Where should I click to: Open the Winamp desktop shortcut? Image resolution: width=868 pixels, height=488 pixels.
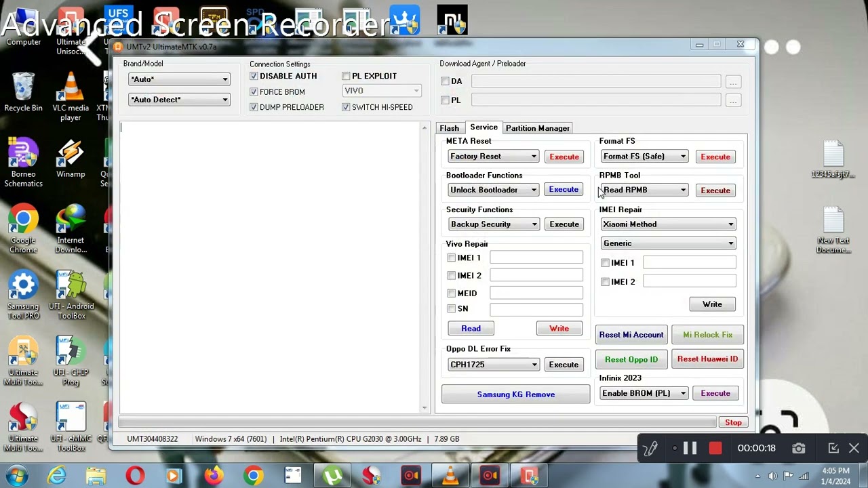[x=71, y=159]
